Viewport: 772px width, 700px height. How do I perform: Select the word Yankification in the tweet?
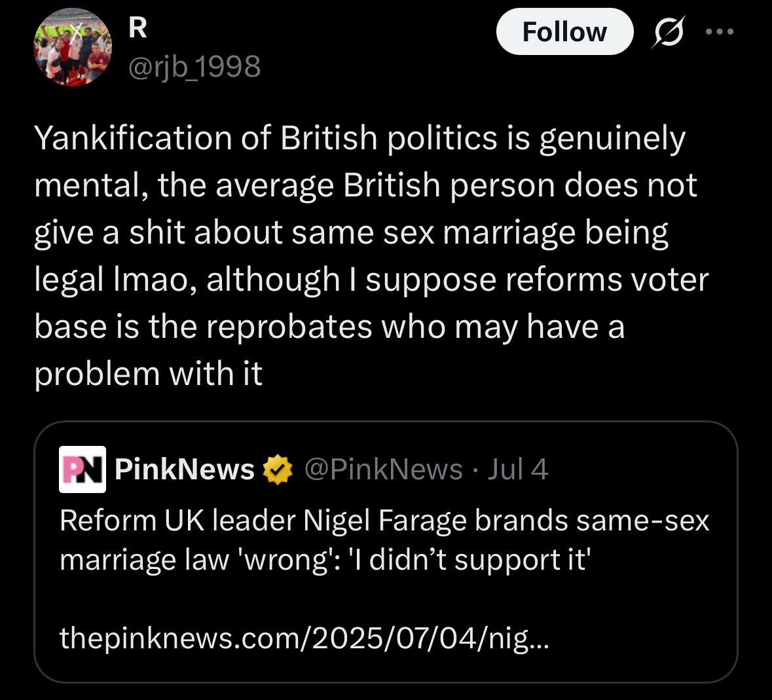(133, 138)
